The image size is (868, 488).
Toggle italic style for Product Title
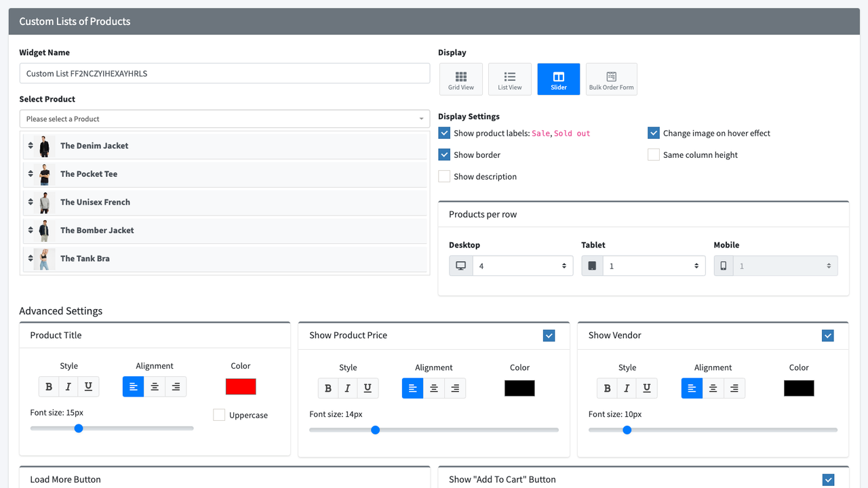68,387
